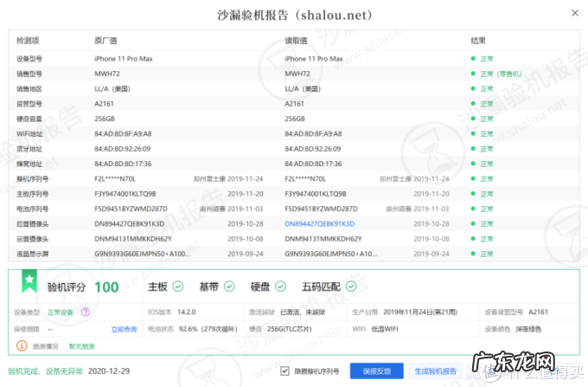Image resolution: width=588 pixels, height=387 pixels.
Task: Select iOS version 14.2.0 value
Action: [187, 312]
